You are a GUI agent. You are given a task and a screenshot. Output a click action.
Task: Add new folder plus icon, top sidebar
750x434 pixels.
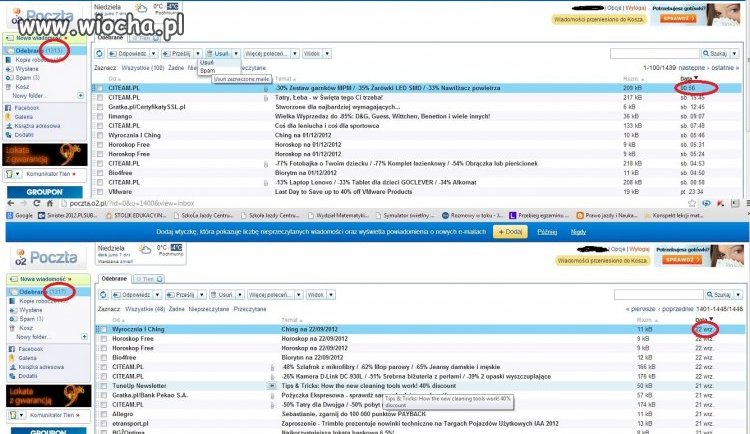click(x=80, y=96)
